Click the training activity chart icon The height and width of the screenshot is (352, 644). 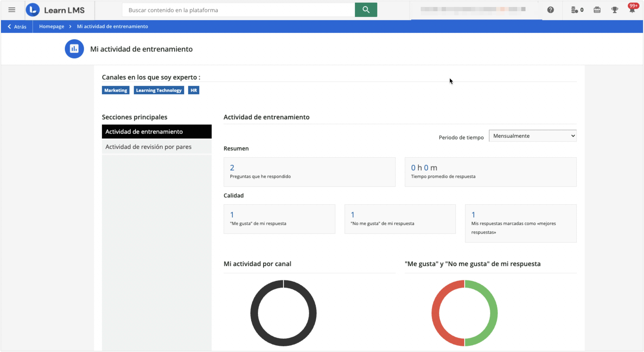[74, 49]
